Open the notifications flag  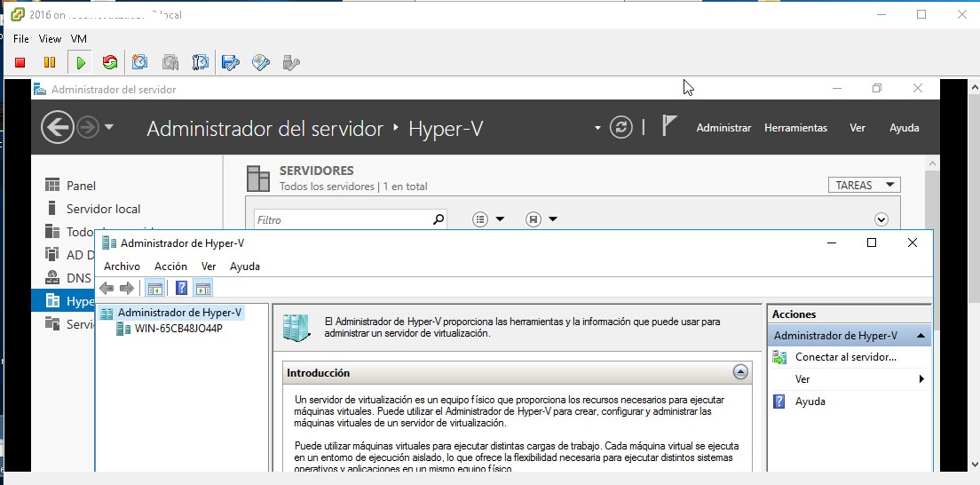point(669,127)
